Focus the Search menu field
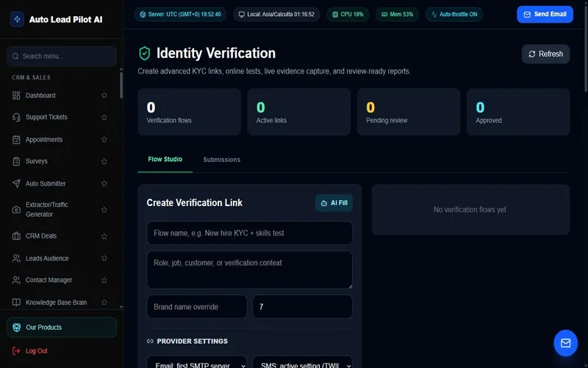 62,57
